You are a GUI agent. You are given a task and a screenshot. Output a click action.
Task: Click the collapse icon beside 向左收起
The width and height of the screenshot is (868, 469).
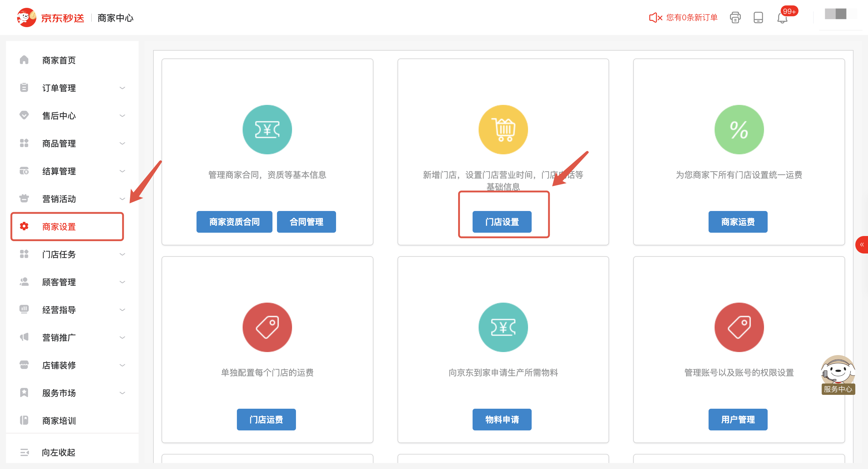point(24,452)
